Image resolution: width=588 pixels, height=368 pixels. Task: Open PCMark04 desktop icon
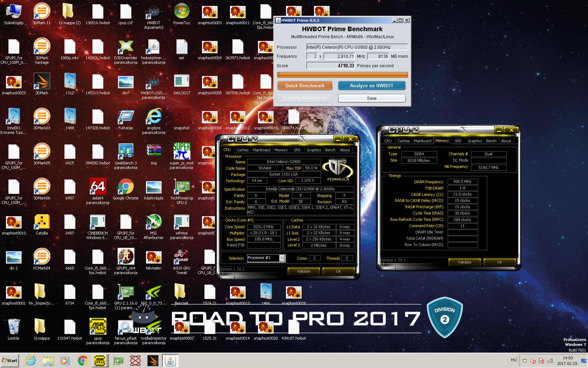42,259
